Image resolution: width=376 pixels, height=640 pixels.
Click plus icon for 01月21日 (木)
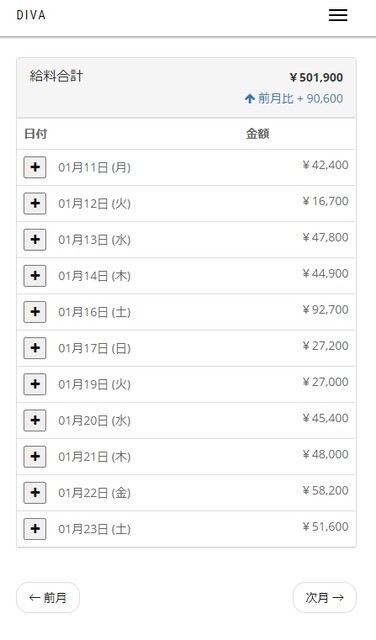35,456
